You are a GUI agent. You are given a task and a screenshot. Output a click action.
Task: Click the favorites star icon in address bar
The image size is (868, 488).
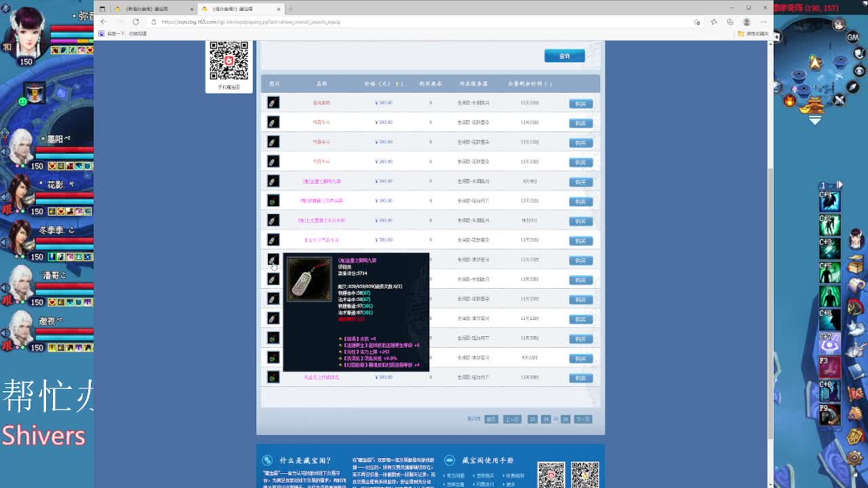pos(696,22)
